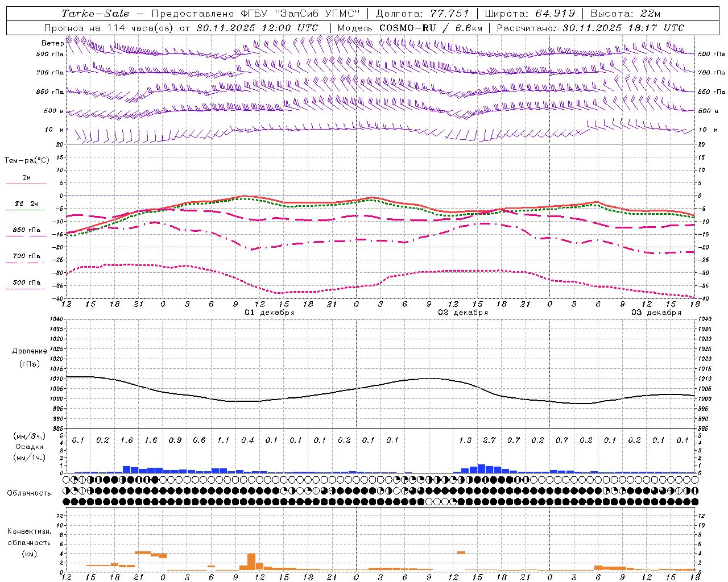
Task: Click the '1.1' three-hour precipitation value
Action: [x=224, y=440]
